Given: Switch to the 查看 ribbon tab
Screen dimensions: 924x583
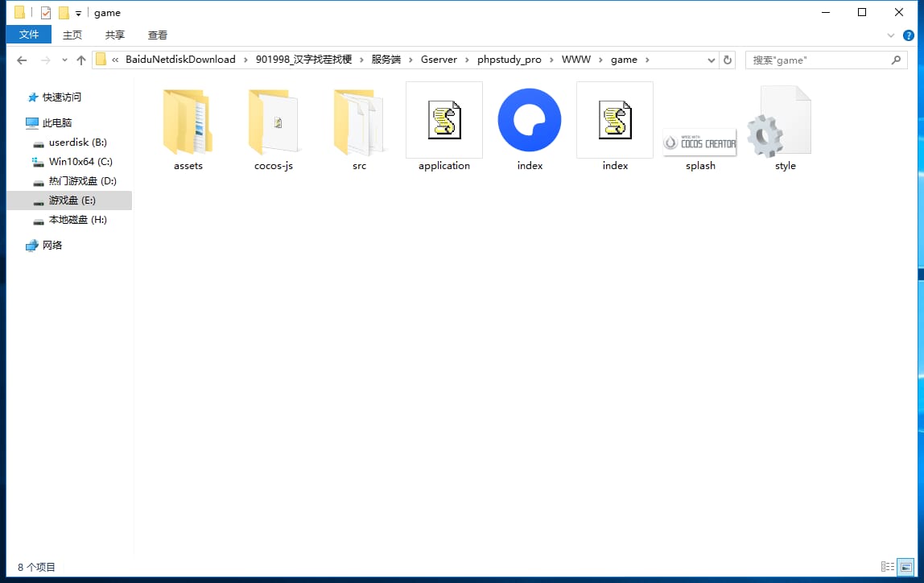Looking at the screenshot, I should tap(158, 35).
